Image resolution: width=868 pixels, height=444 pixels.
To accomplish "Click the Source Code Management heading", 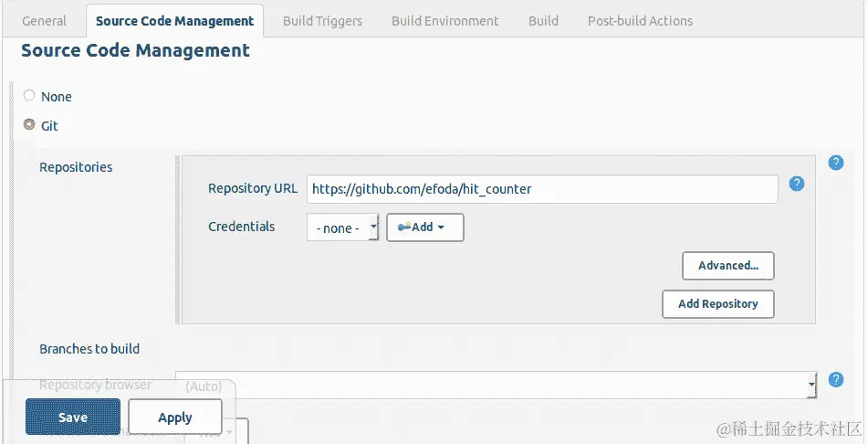I will click(136, 50).
